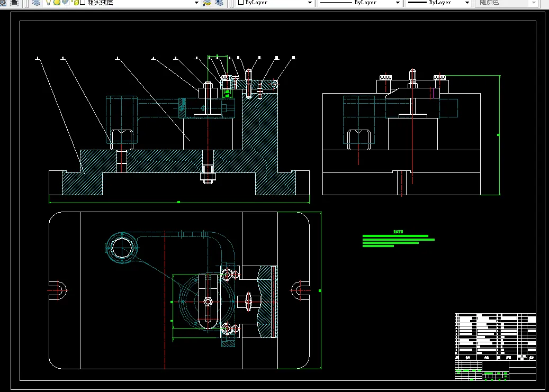Select the left U-slot on the base plate
The width and height of the screenshot is (549, 392).
click(x=58, y=290)
